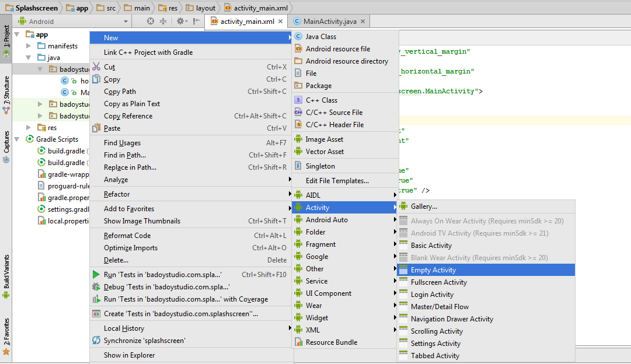Open the Structure side panel
Image resolution: width=631 pixels, height=364 pixels.
(x=6, y=89)
